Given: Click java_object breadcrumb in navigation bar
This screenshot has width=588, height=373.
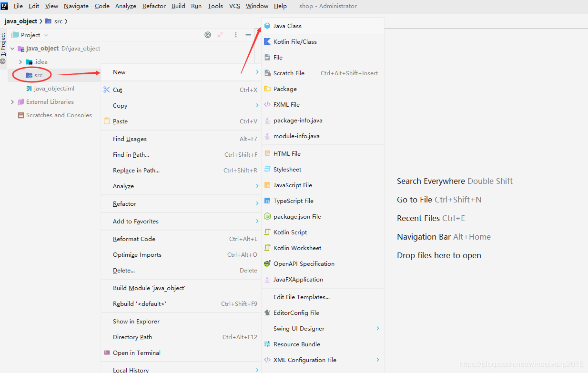Looking at the screenshot, I should [x=21, y=21].
